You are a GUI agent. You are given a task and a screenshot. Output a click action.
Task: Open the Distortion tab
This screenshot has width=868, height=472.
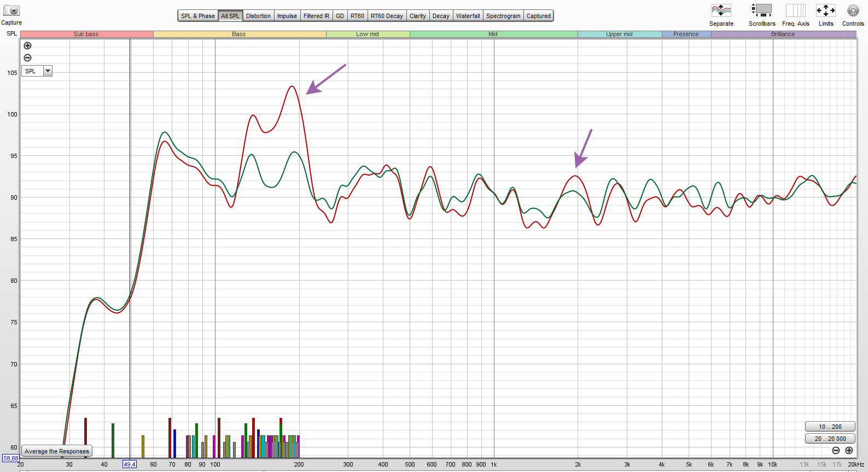pos(258,16)
